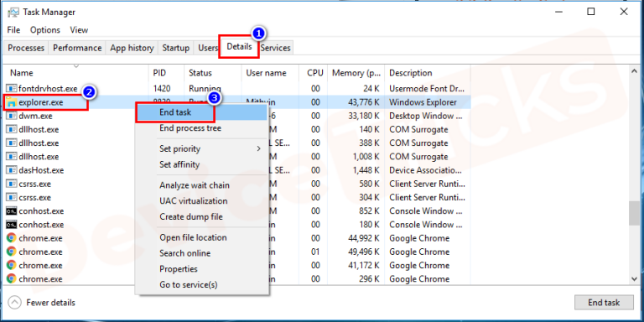Viewport: 644px width, 322px height.
Task: Click the scrollbar down arrow
Action: click(x=635, y=279)
